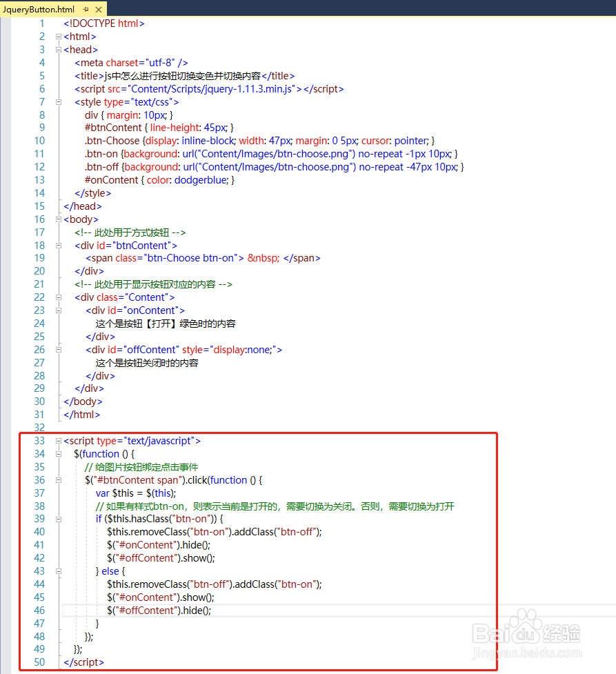Collapse the Content div on line 22

click(x=59, y=297)
